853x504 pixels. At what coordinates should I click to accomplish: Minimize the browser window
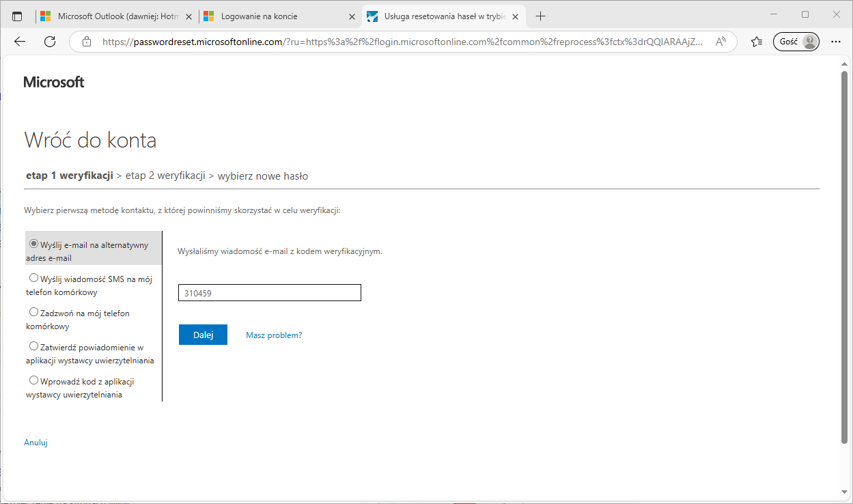point(774,14)
